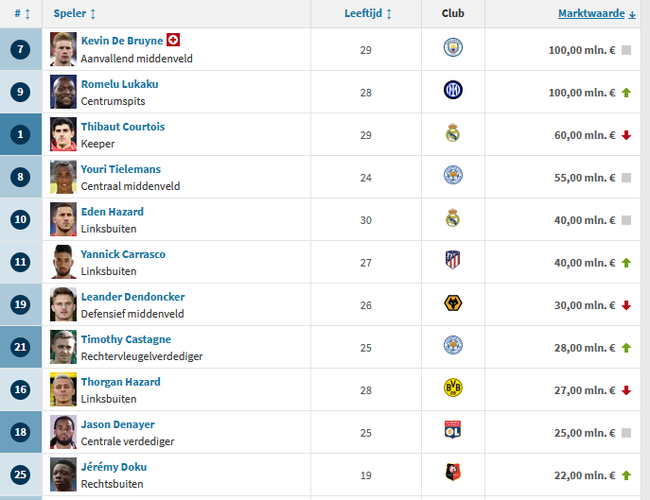The height and width of the screenshot is (500, 650).
Task: Click Stade Rennes crest for Jérémy Doku
Action: click(453, 472)
